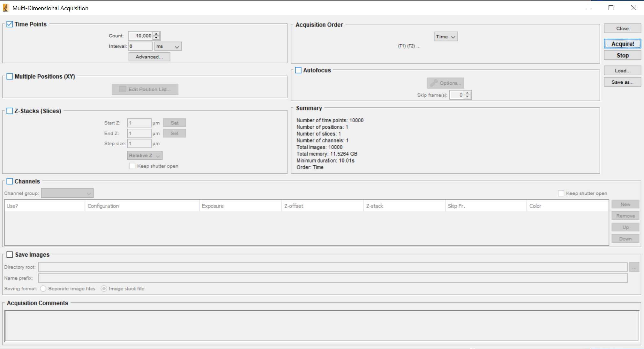Open the interval units ms dropdown

coord(168,46)
